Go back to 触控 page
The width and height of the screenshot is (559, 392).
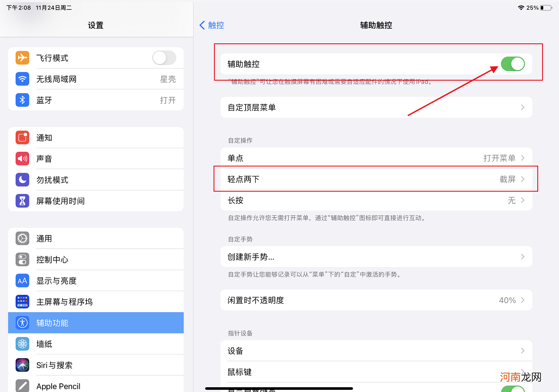click(x=212, y=25)
